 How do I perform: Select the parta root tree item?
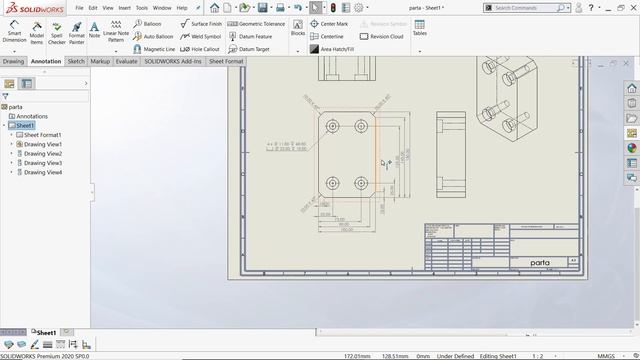(x=12, y=107)
